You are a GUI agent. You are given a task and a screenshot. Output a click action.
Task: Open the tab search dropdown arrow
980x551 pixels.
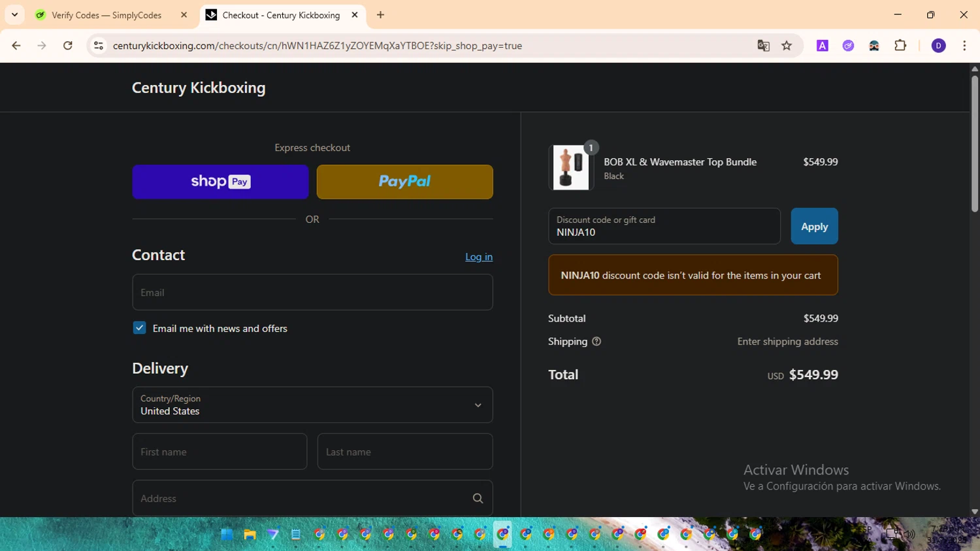point(14,14)
